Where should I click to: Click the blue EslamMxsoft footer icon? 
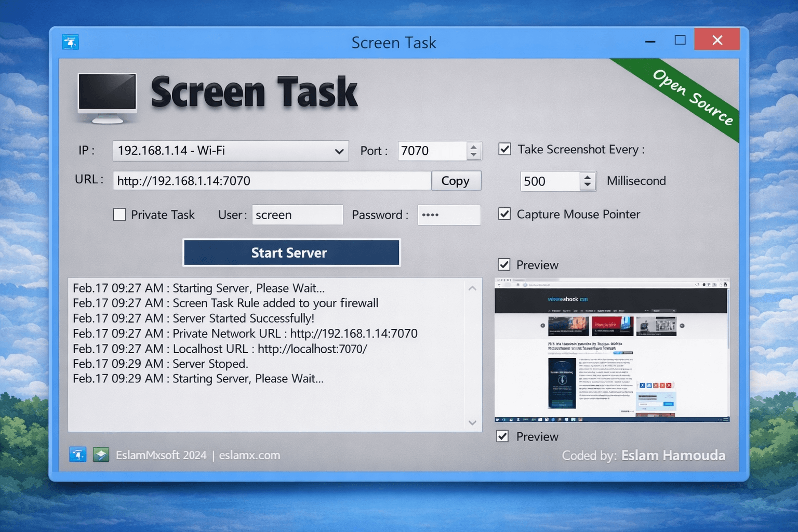77,455
